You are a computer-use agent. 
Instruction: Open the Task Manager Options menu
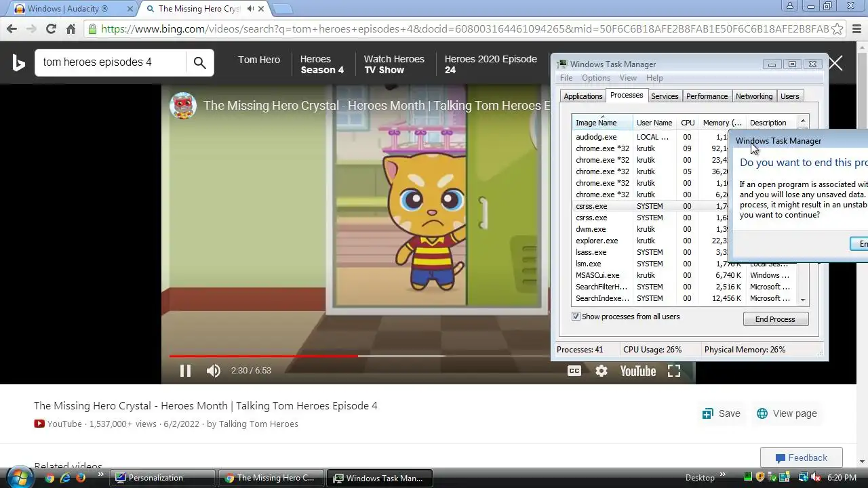596,78
